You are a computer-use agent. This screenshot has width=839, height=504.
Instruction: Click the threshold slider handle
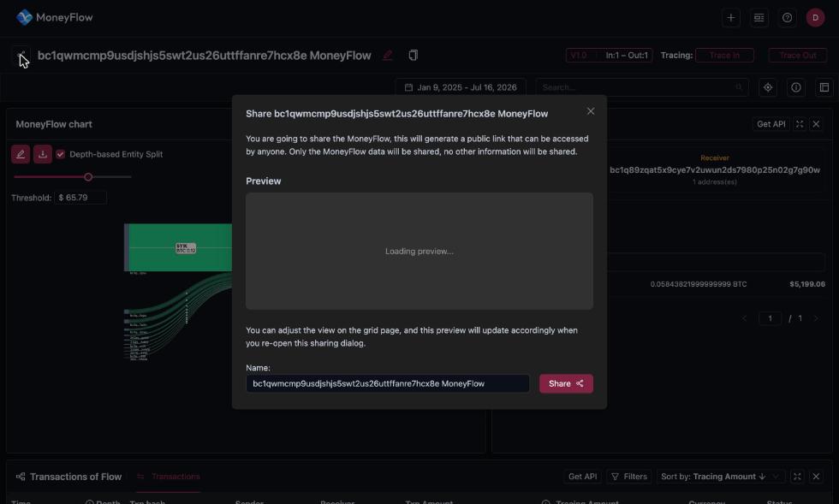point(88,176)
